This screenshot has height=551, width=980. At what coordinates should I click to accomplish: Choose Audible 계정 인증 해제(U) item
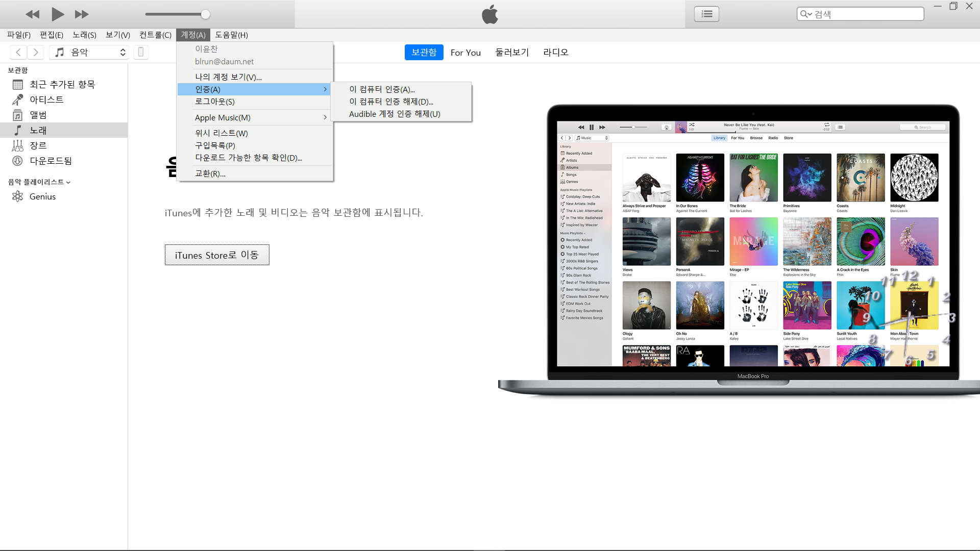(401, 114)
